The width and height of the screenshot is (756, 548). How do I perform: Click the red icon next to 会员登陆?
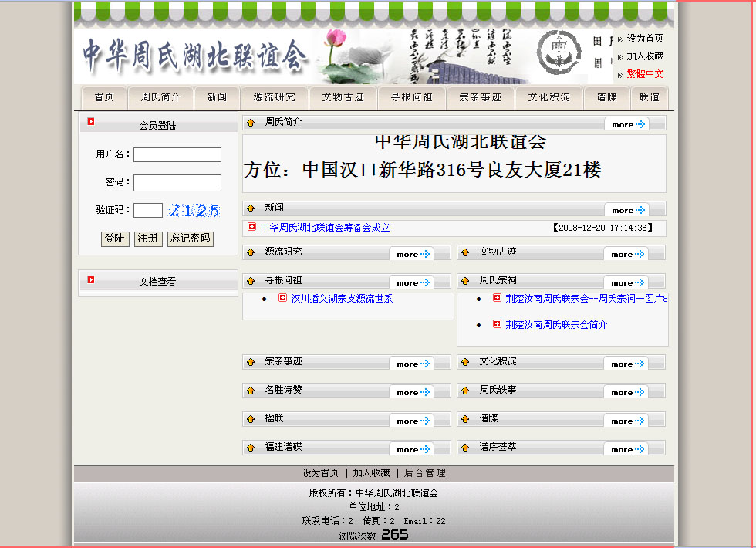[91, 121]
